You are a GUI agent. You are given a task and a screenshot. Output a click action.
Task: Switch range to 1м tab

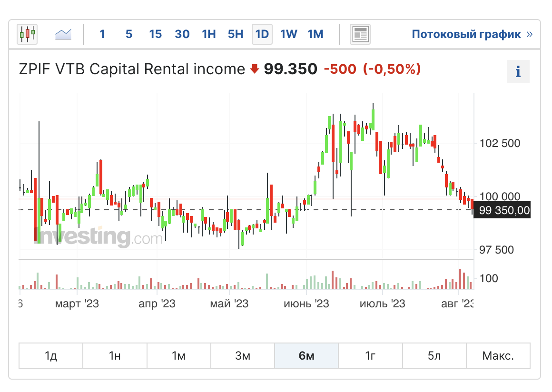[179, 356]
